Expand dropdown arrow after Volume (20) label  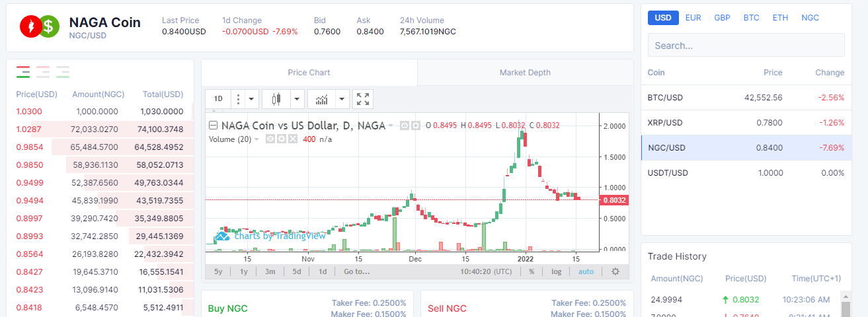256,139
